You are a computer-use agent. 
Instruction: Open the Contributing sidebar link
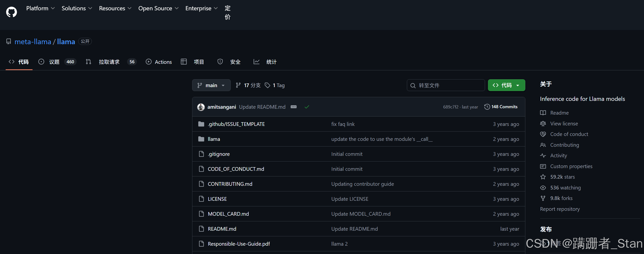click(559, 145)
